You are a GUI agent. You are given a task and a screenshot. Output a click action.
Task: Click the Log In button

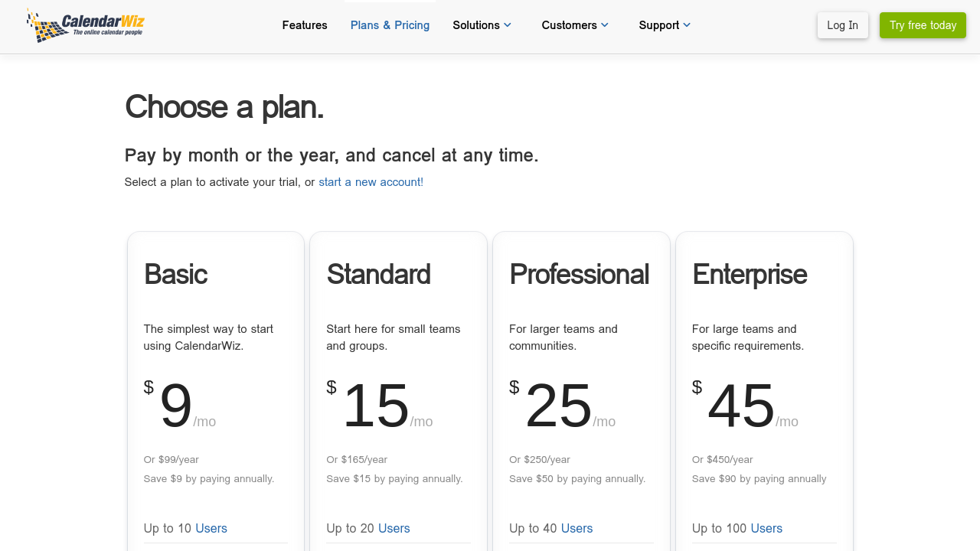[x=842, y=25]
